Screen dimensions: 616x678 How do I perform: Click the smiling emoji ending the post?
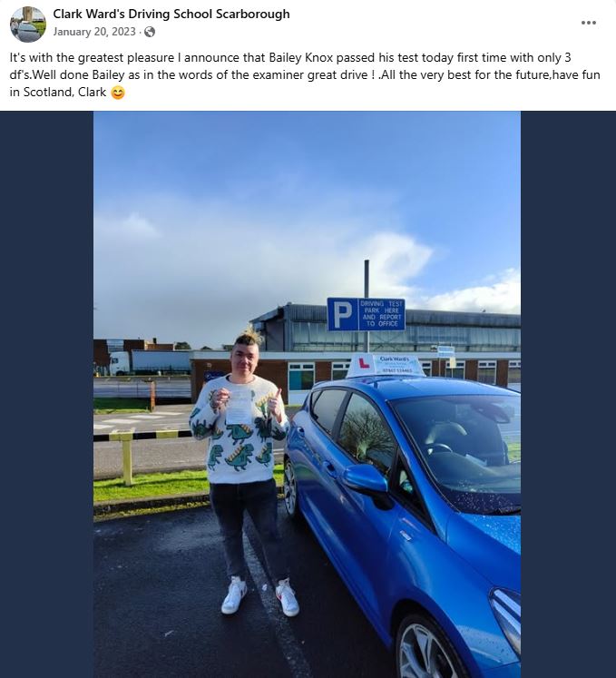(x=118, y=93)
